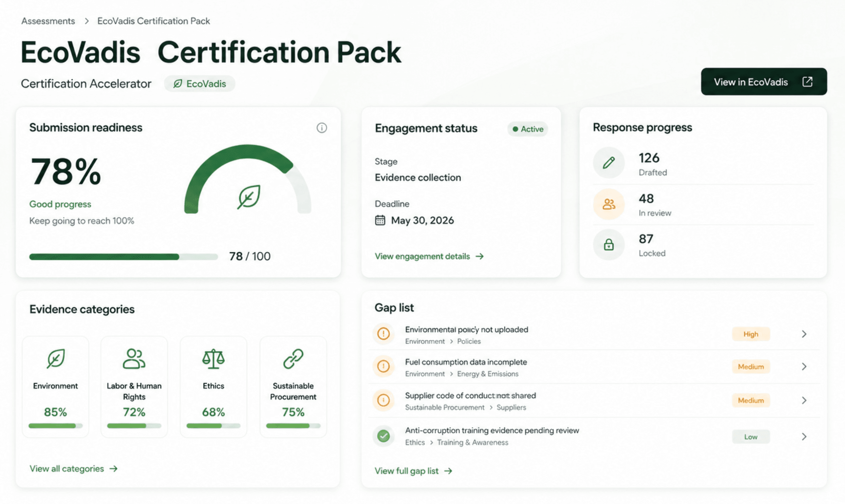Click the Low priority badge
This screenshot has width=845, height=504.
point(751,437)
